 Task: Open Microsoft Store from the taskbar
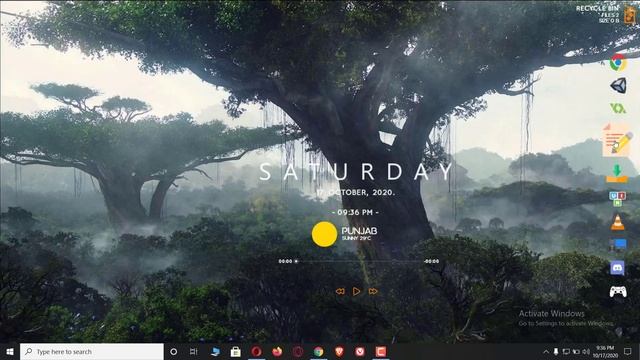click(236, 351)
